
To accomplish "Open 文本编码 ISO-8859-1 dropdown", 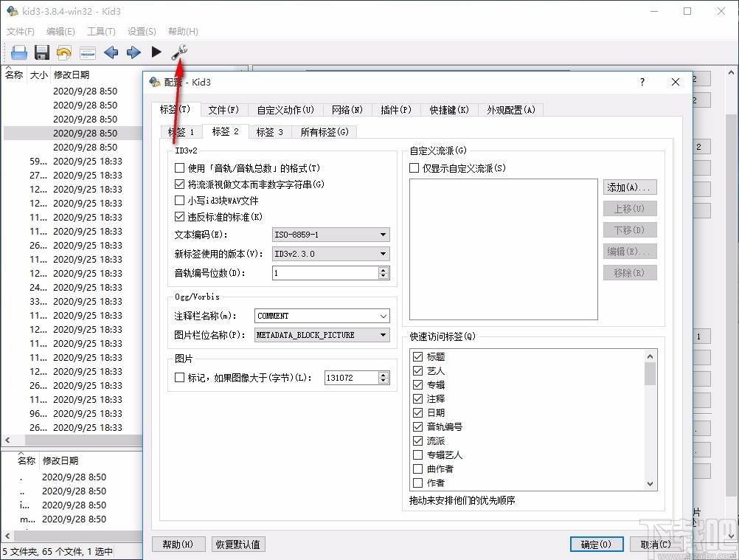I will click(331, 235).
